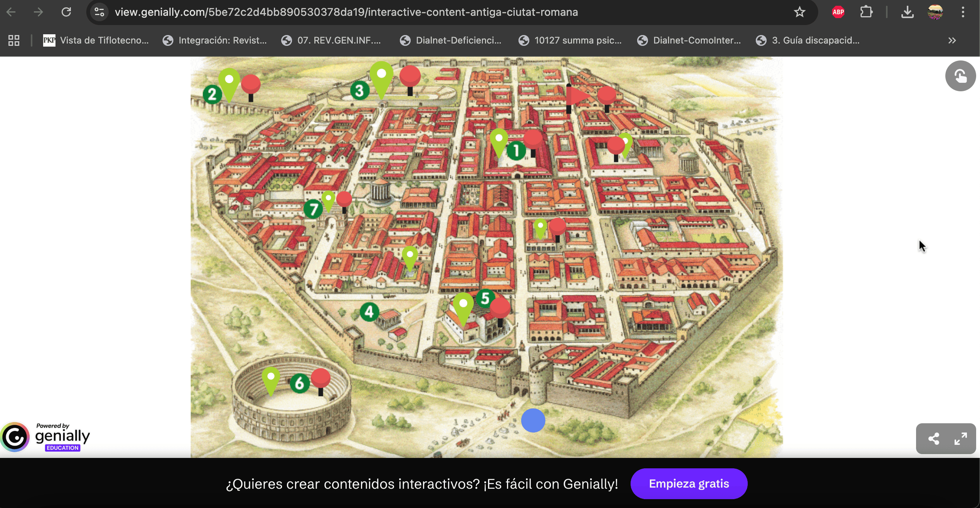
Task: Select the green number 4 badge
Action: coord(369,312)
